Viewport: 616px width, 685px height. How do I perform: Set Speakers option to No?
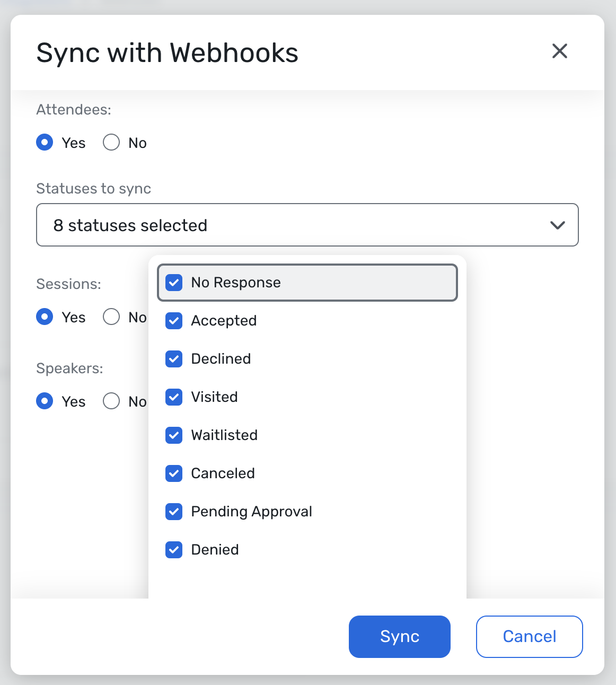tap(111, 401)
